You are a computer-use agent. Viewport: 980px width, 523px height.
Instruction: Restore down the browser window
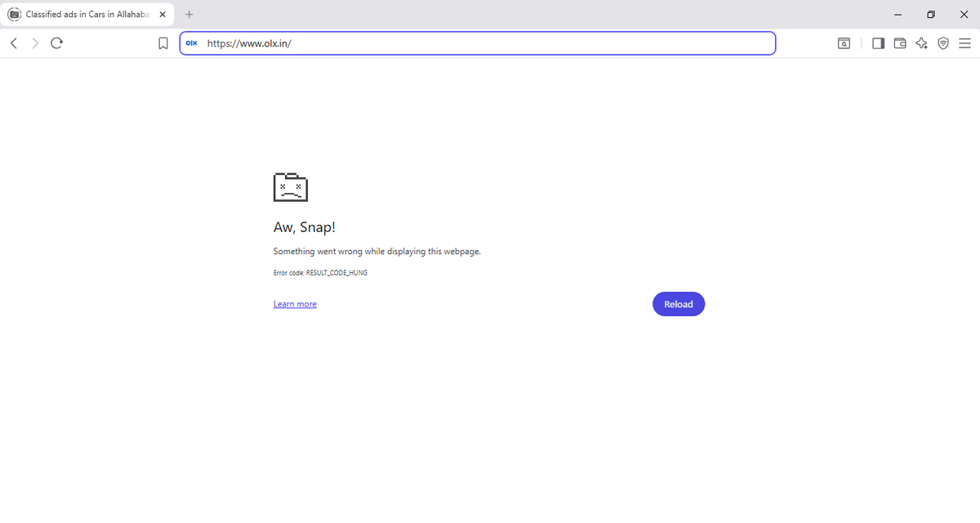click(931, 15)
